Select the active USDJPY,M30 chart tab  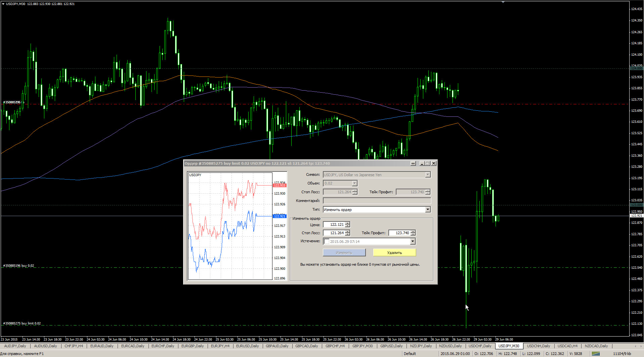[x=509, y=346]
